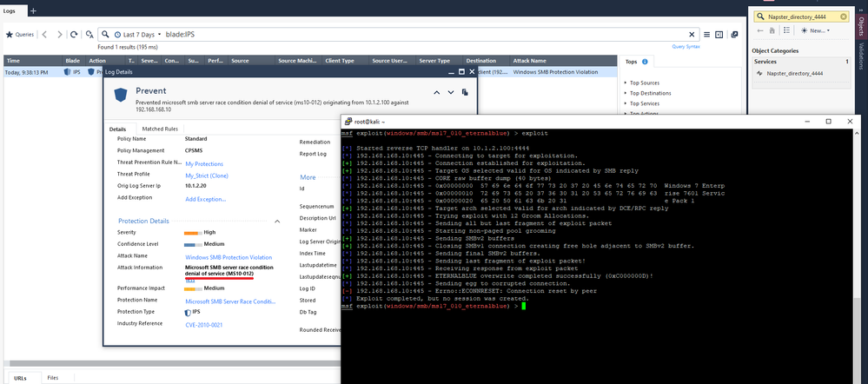Toggle auto-refresh of the log results
This screenshot has height=384, width=868.
(89, 34)
